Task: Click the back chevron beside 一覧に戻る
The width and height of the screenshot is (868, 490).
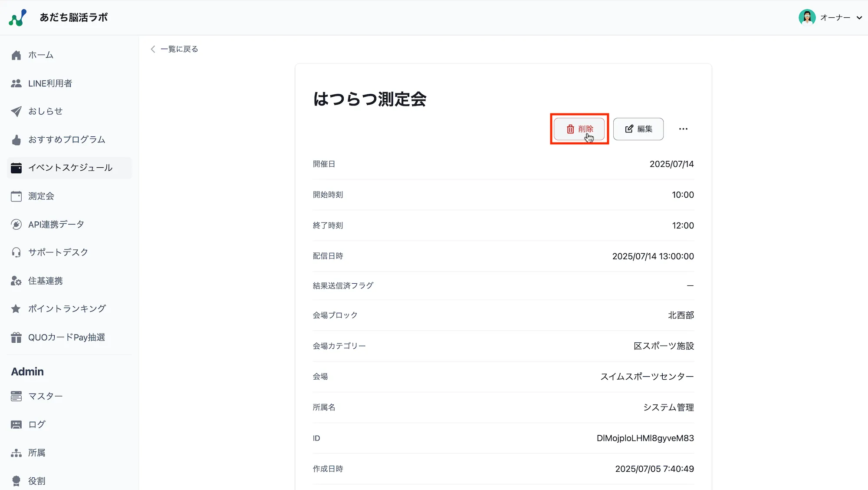Action: (153, 49)
